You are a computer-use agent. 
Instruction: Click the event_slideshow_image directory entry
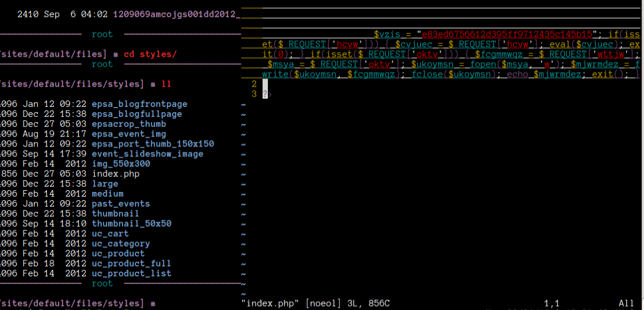pos(147,154)
